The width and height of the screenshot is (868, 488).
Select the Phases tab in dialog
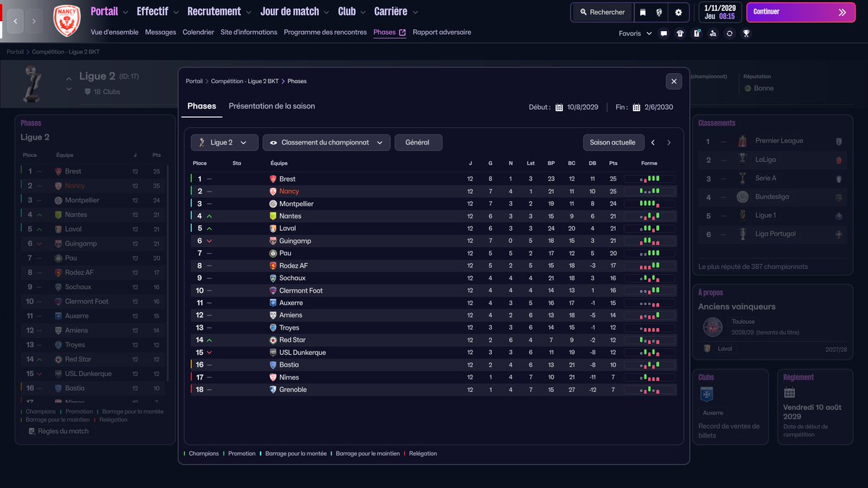pos(202,106)
